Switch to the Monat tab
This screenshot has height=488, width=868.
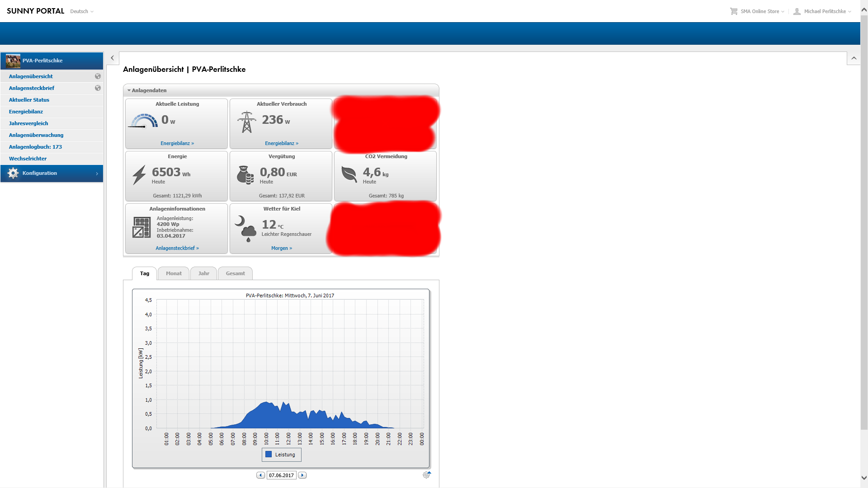click(174, 273)
